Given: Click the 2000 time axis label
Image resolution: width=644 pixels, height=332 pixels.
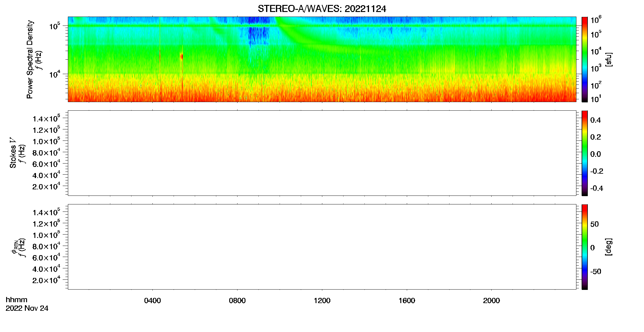Looking at the screenshot, I should [x=491, y=301].
